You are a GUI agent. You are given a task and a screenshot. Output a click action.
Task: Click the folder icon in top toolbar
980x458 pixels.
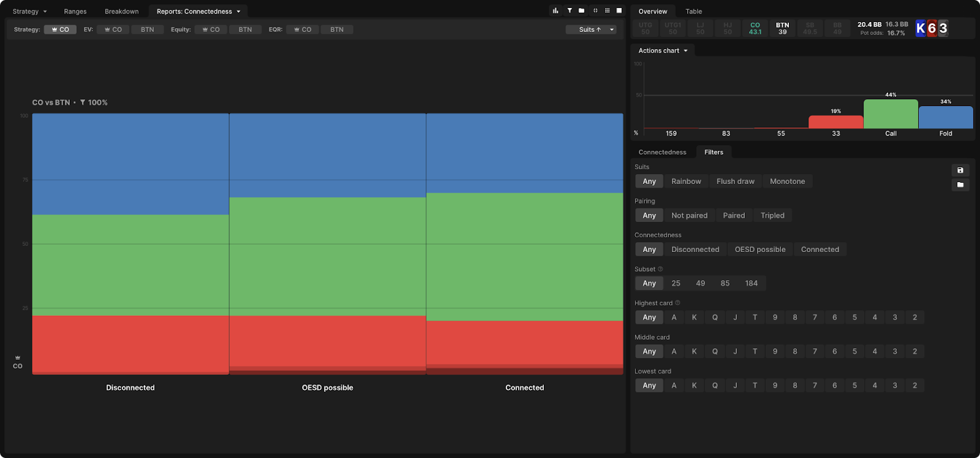tap(581, 10)
